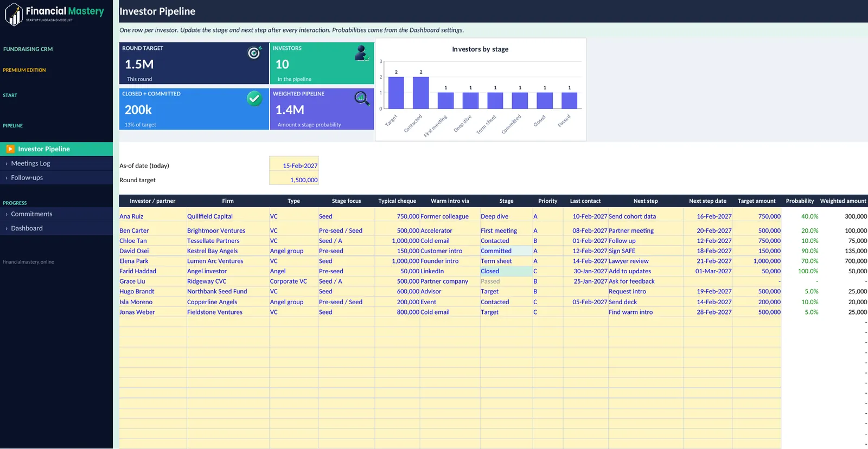868x449 pixels.
Task: Go to Meetings Log in the sidebar
Action: click(56, 163)
